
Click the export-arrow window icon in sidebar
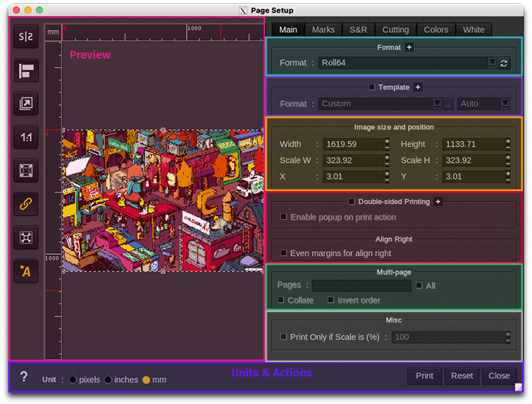[26, 103]
